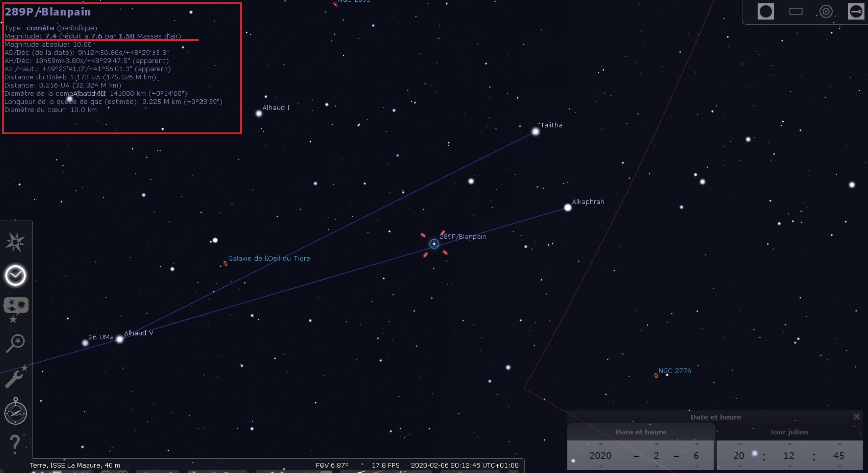Toggle the ocular view circle button

click(766, 12)
